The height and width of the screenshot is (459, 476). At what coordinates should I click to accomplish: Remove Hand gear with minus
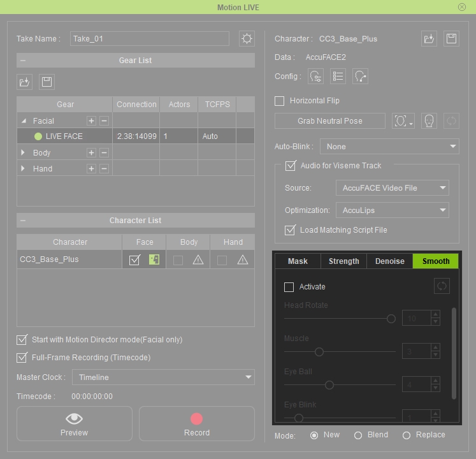pos(104,168)
